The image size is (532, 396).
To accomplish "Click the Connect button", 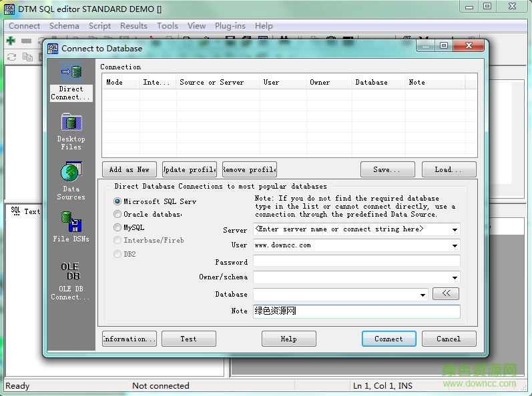I will click(389, 339).
